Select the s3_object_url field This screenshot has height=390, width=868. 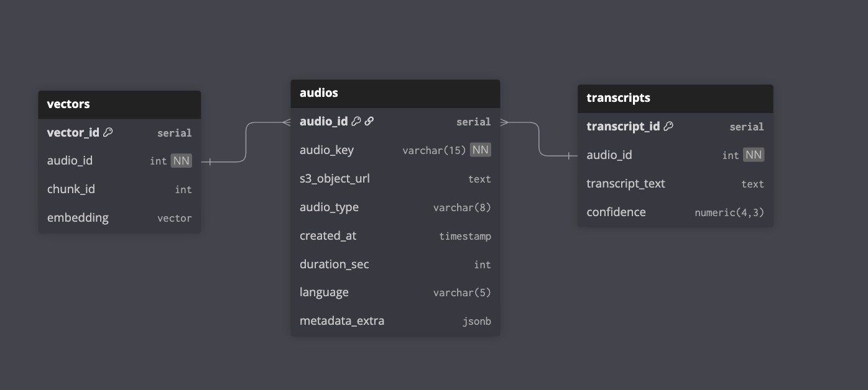[x=395, y=179]
